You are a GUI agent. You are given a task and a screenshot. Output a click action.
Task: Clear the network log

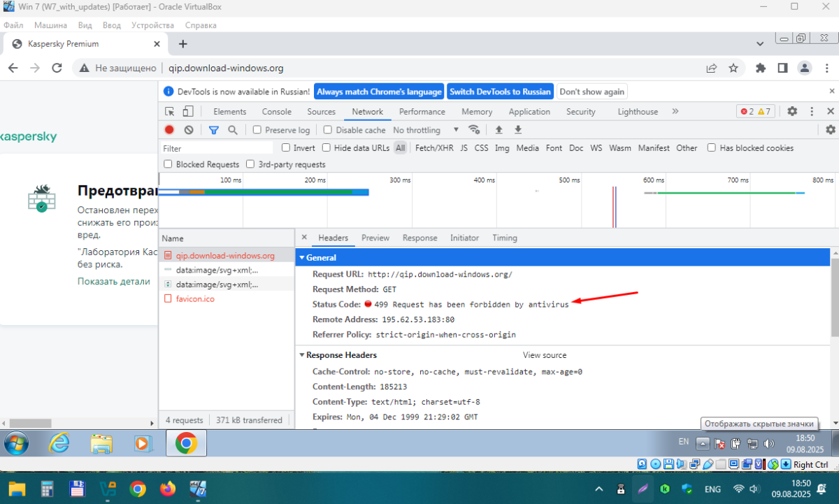coord(189,130)
